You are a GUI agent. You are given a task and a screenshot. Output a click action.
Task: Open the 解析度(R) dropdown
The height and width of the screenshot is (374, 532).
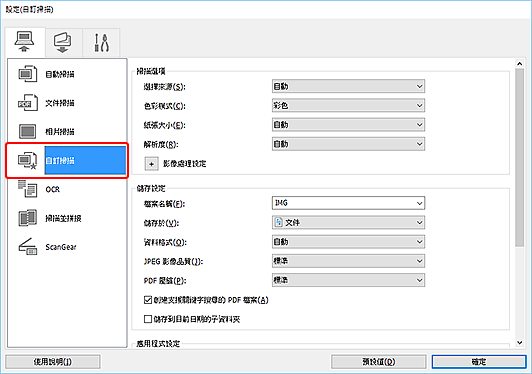348,144
